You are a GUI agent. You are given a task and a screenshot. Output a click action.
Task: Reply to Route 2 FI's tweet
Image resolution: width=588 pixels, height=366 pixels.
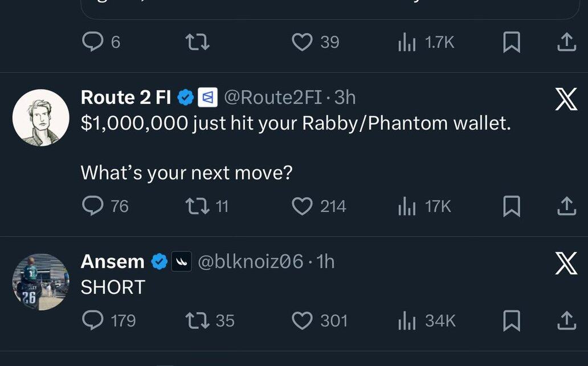pos(92,206)
